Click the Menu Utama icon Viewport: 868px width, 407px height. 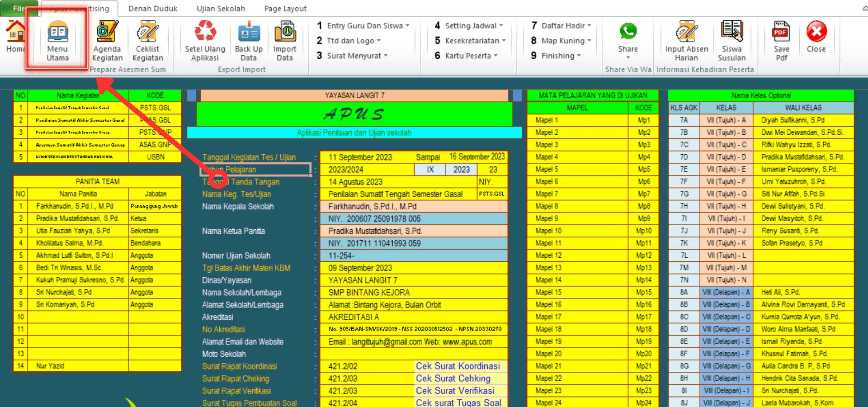pyautogui.click(x=57, y=41)
